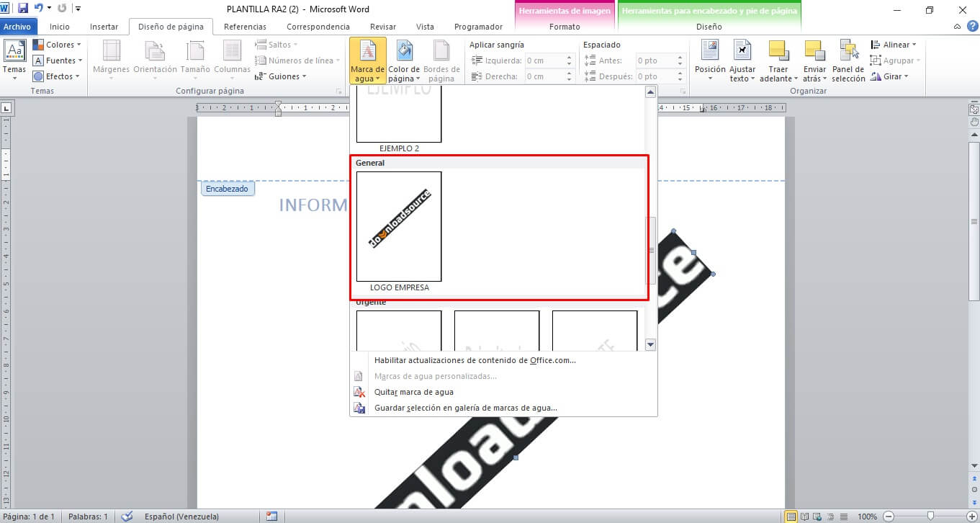Screen dimensions: 980x523
Task: Open the Archivo tab
Action: pyautogui.click(x=17, y=27)
